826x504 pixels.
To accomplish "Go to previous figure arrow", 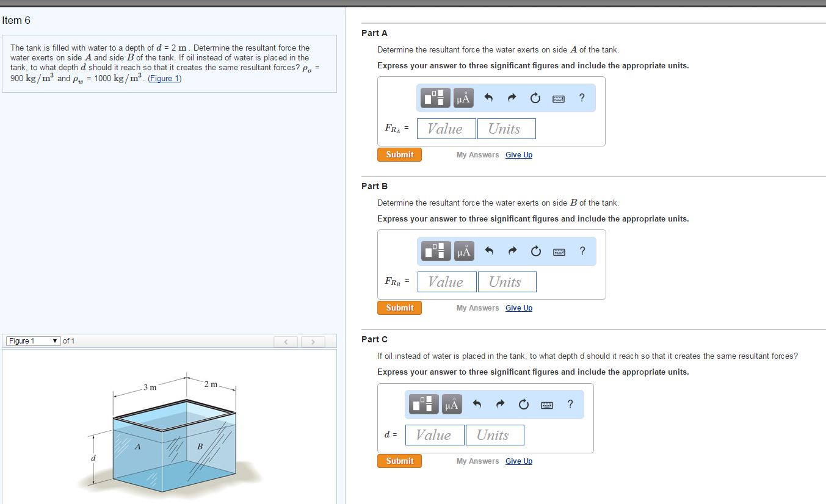I will coord(285,342).
